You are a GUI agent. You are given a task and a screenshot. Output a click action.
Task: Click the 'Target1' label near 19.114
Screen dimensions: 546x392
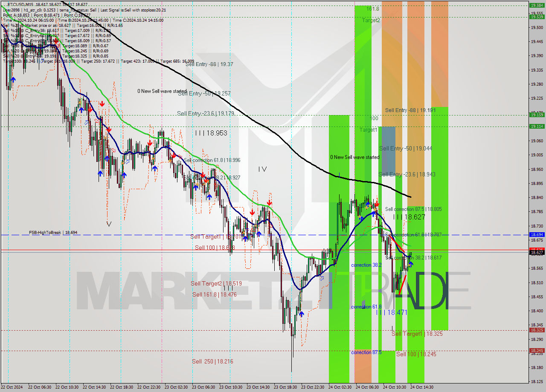[368, 130]
